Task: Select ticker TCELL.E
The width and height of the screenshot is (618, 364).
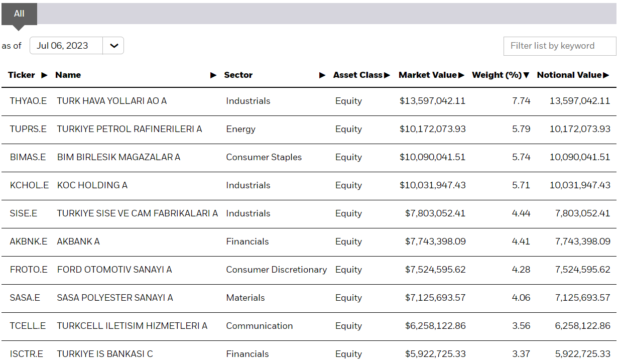Action: [x=28, y=326]
